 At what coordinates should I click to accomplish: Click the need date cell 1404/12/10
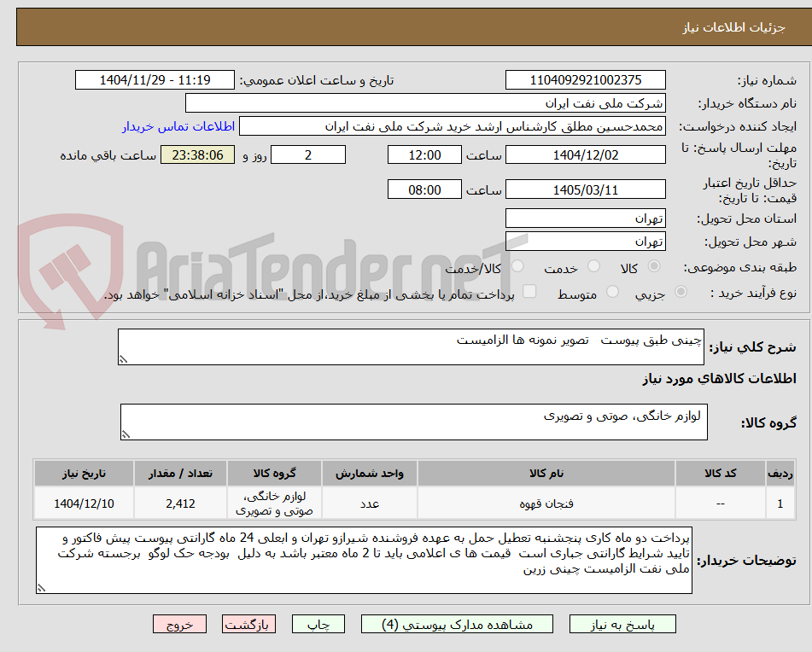[x=84, y=503]
